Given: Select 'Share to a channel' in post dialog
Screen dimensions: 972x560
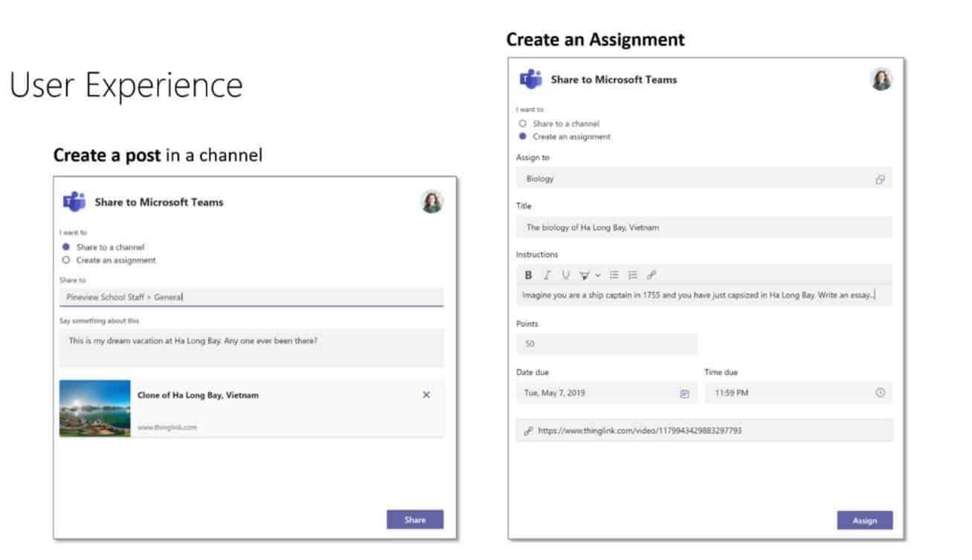Looking at the screenshot, I should (66, 247).
